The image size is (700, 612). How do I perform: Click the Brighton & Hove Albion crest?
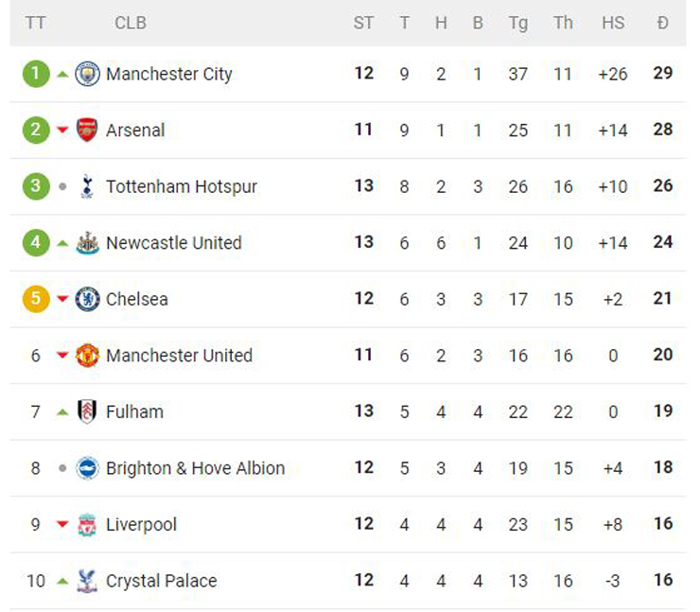(87, 468)
